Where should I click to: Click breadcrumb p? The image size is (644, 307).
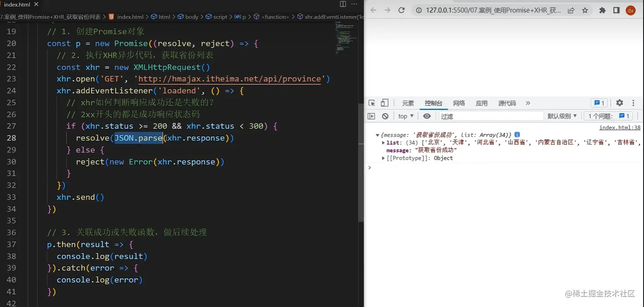pos(244,17)
